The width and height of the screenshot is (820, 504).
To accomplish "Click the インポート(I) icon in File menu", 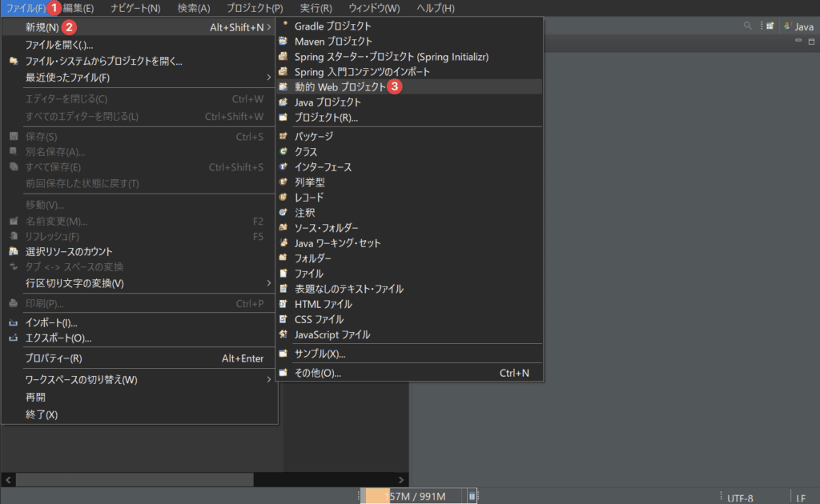I will point(13,322).
